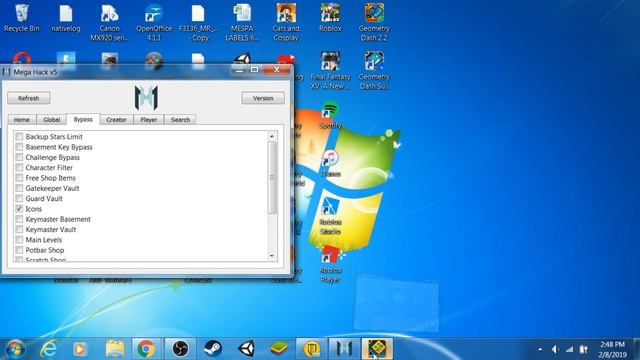Open the taskbar clock showing 2:48 PM
Image resolution: width=640 pixels, height=360 pixels.
pos(612,349)
